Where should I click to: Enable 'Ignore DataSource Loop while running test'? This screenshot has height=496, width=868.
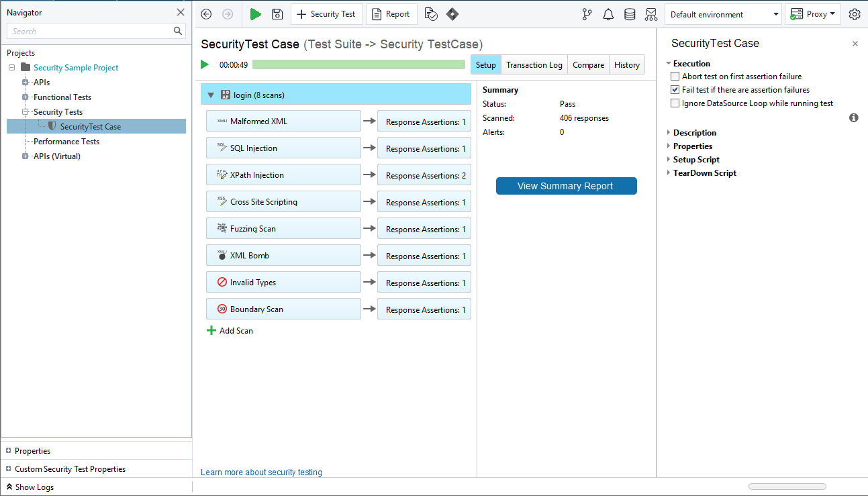click(675, 102)
